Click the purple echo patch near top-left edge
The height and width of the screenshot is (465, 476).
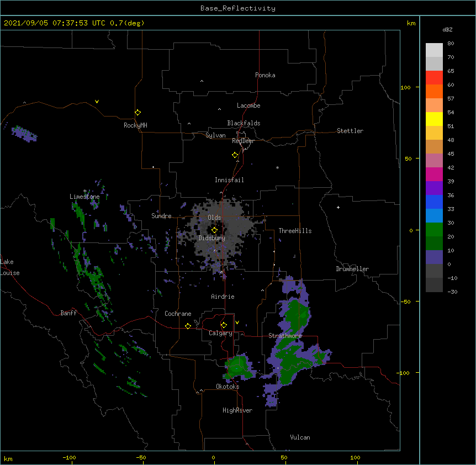[x=24, y=134]
